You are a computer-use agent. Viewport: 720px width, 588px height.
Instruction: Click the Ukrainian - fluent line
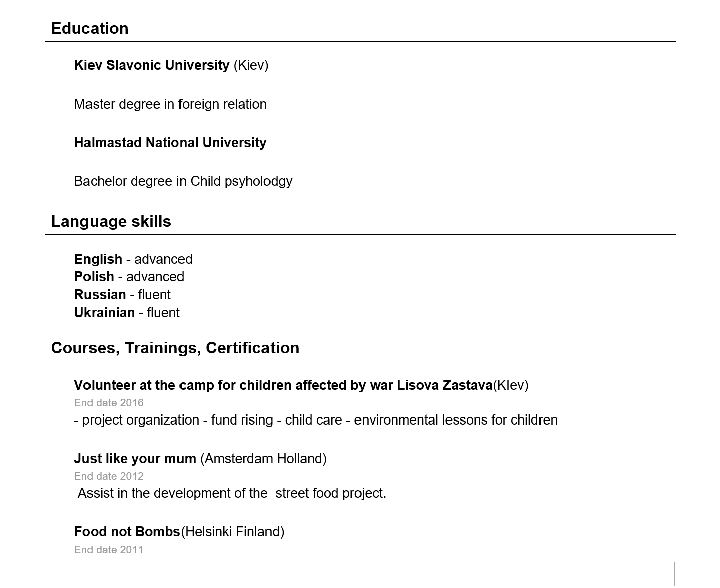coord(127,313)
